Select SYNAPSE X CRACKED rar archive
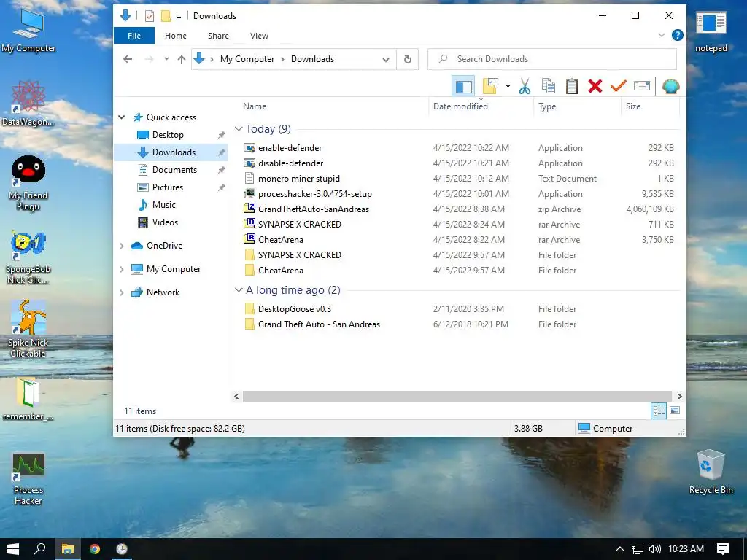This screenshot has width=747, height=560. click(x=300, y=225)
